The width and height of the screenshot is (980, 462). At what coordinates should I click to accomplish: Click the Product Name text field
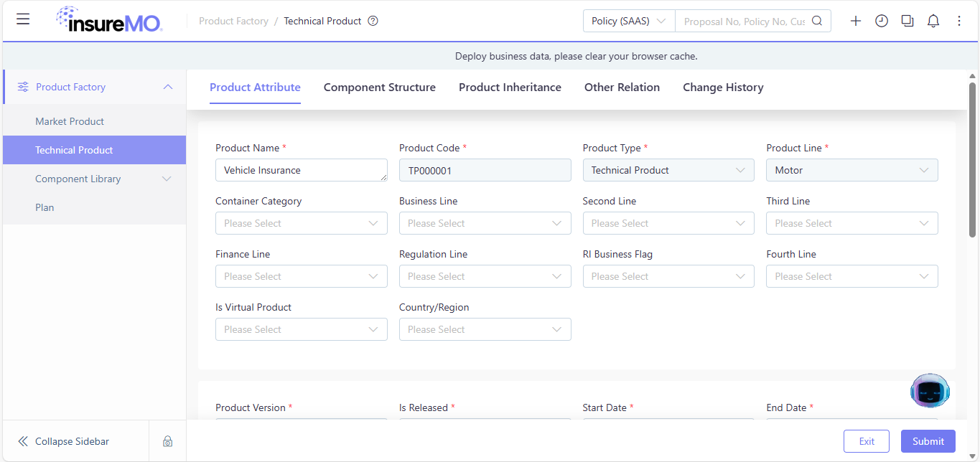pos(302,170)
